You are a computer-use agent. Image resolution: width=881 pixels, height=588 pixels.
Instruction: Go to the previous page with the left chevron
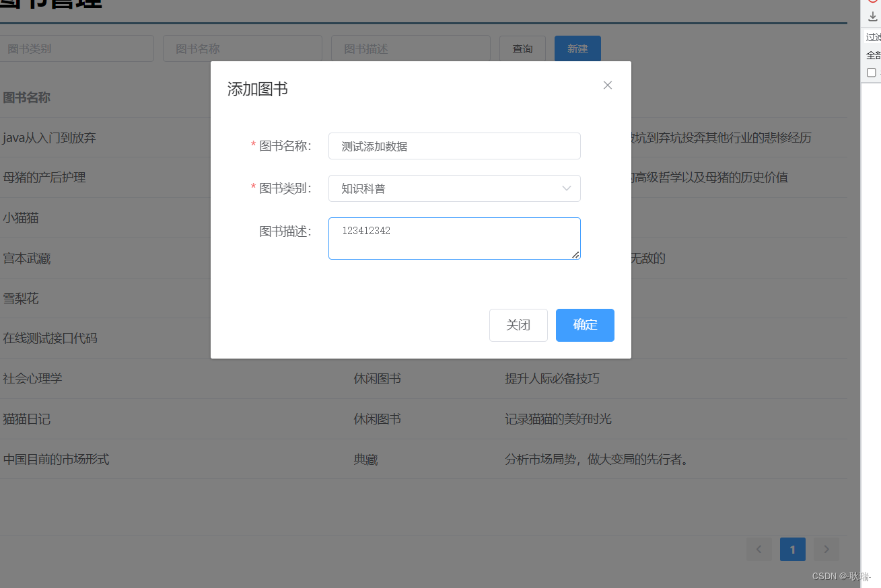point(759,550)
